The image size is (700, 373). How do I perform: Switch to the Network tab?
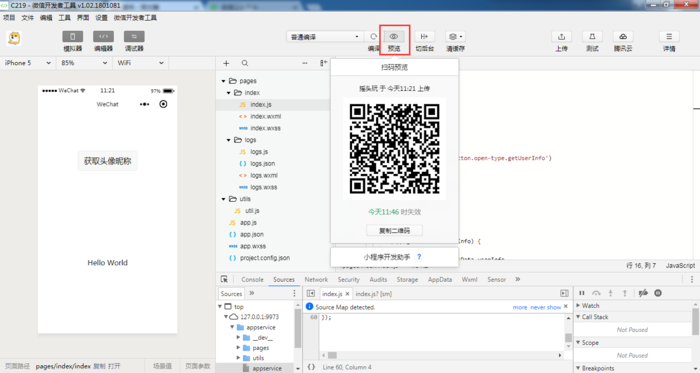click(316, 279)
